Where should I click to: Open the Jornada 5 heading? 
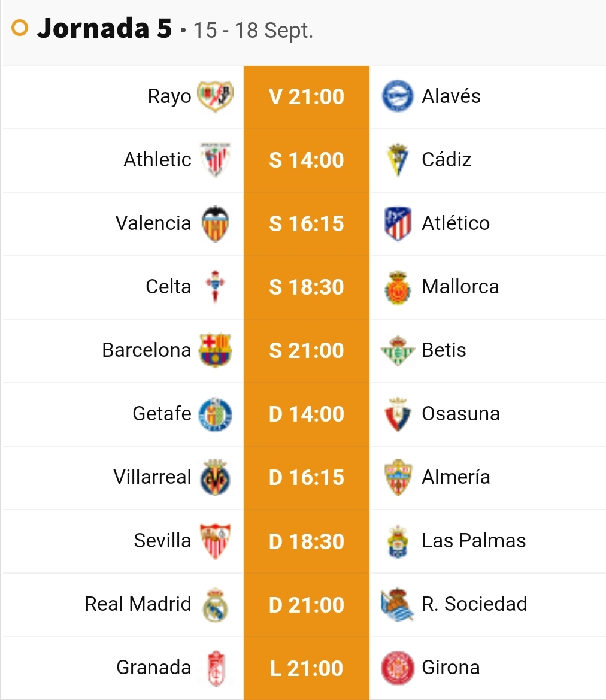(105, 28)
